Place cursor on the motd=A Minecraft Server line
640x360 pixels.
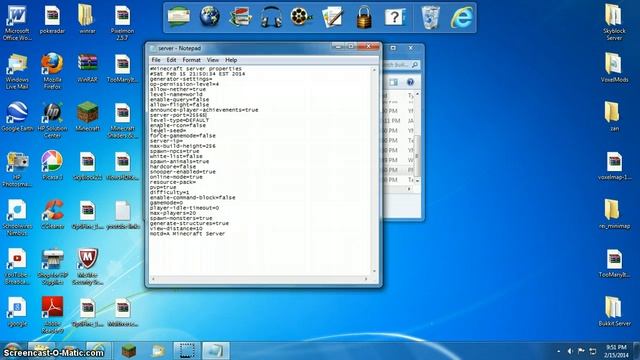point(187,234)
